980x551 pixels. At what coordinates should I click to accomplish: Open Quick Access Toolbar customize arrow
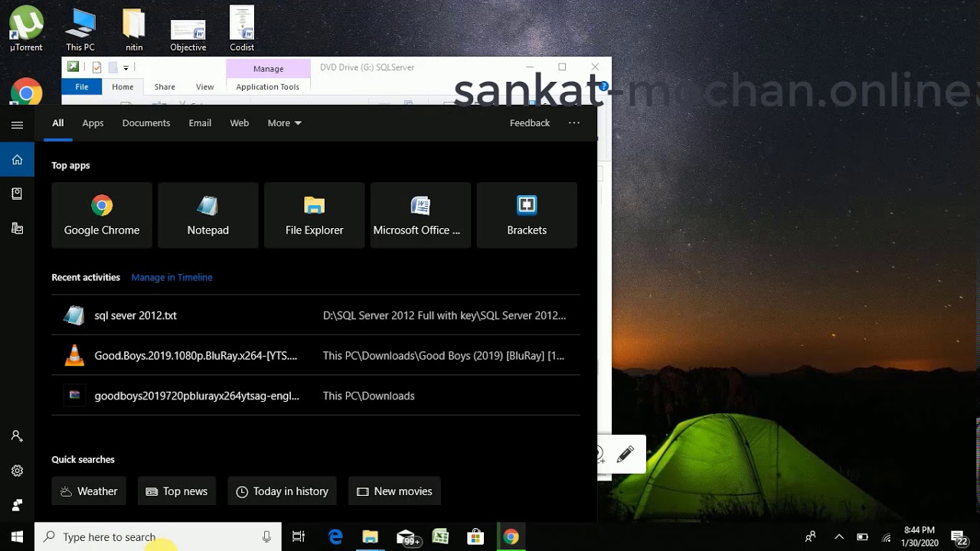click(126, 68)
